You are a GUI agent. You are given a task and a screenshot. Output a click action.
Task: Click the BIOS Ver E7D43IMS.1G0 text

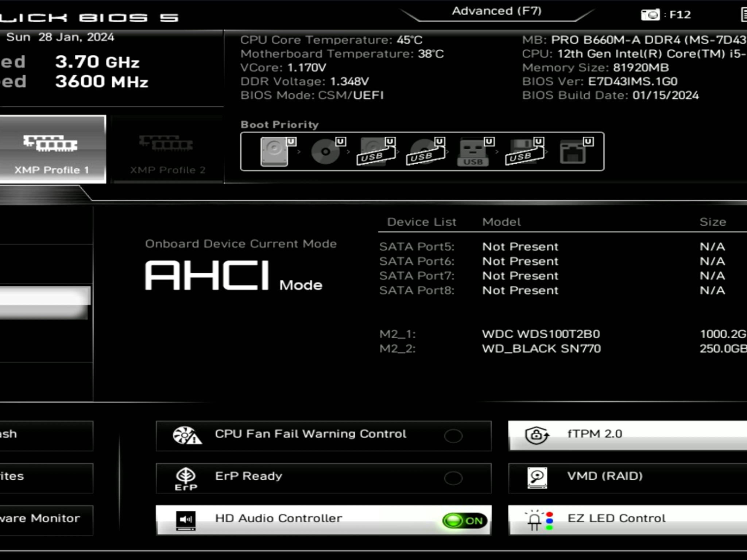pyautogui.click(x=600, y=81)
